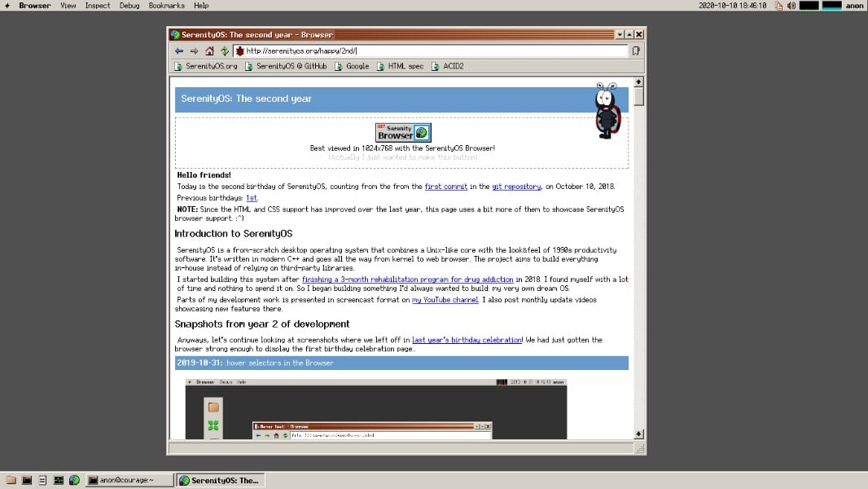Image resolution: width=868 pixels, height=489 pixels.
Task: Go back using the back arrow
Action: (179, 51)
